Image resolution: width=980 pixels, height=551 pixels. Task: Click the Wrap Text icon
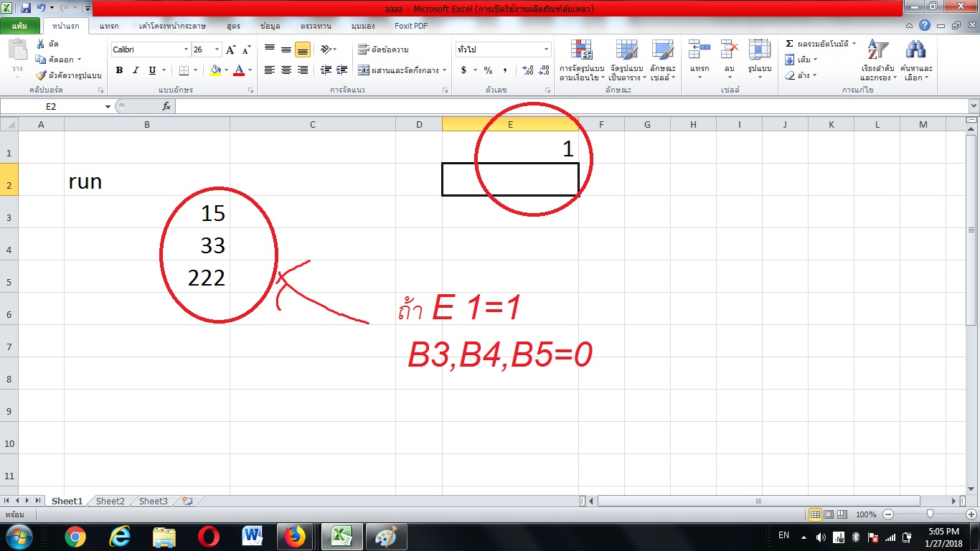click(364, 50)
